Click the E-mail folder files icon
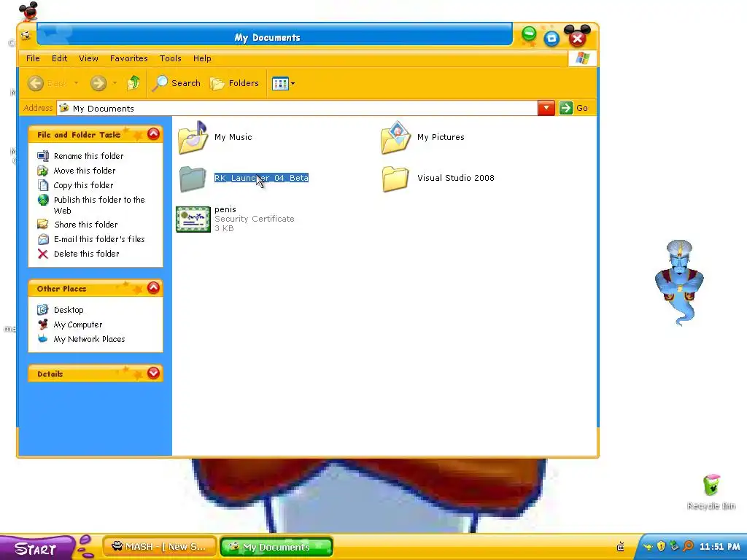 pyautogui.click(x=43, y=239)
